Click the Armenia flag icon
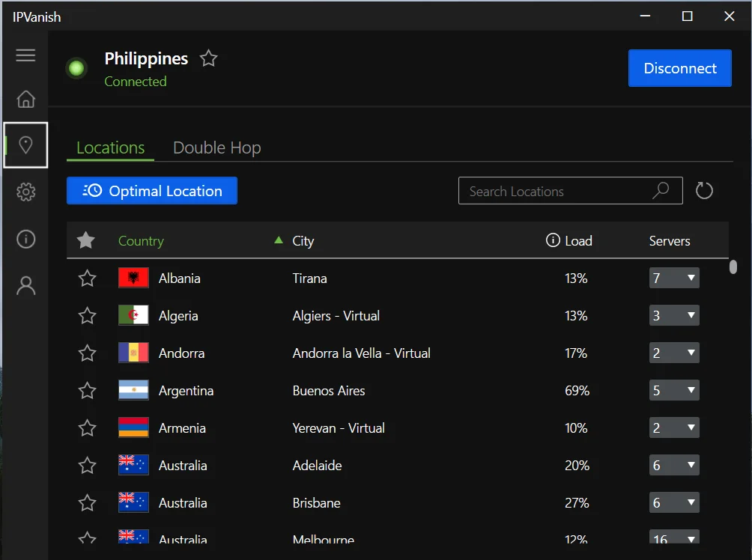Image resolution: width=752 pixels, height=560 pixels. click(133, 427)
